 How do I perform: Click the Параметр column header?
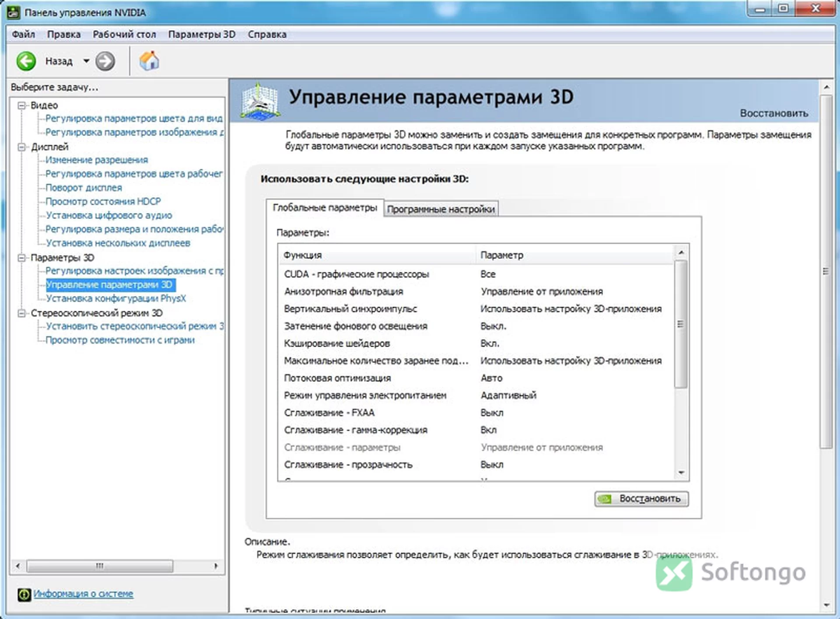(574, 255)
